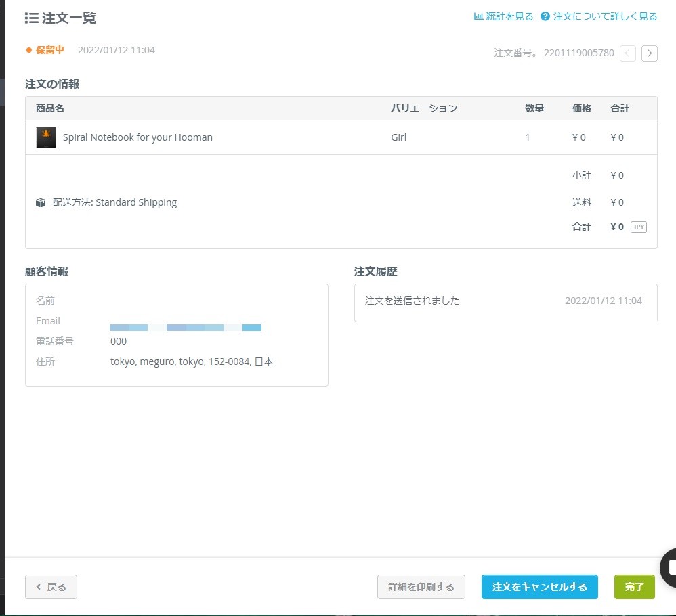Click the bar chart statistics icon
Viewport: 676px width, 616px height.
coord(478,16)
